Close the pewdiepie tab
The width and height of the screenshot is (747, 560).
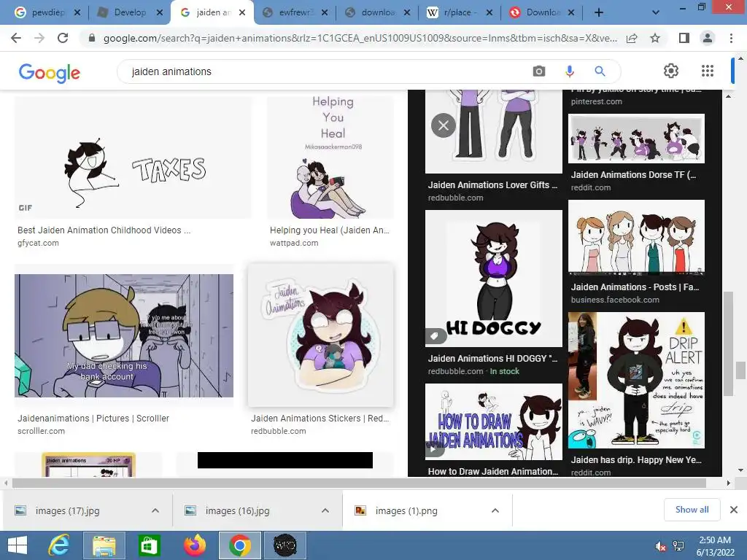point(77,13)
